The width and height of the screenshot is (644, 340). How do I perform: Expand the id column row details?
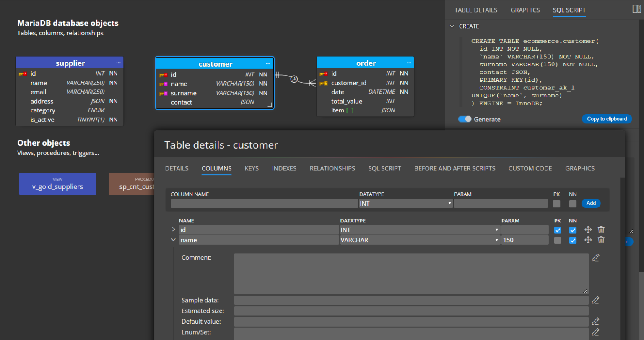(x=174, y=230)
